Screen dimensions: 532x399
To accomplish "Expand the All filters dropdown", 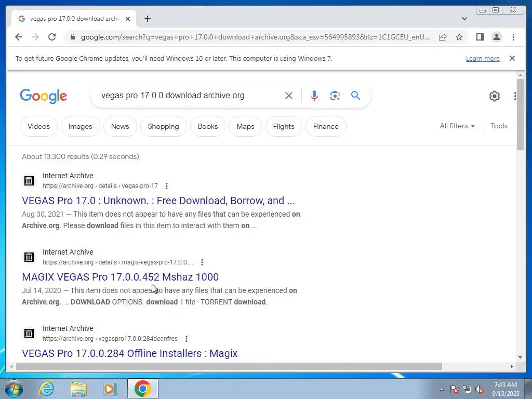I will point(457,126).
